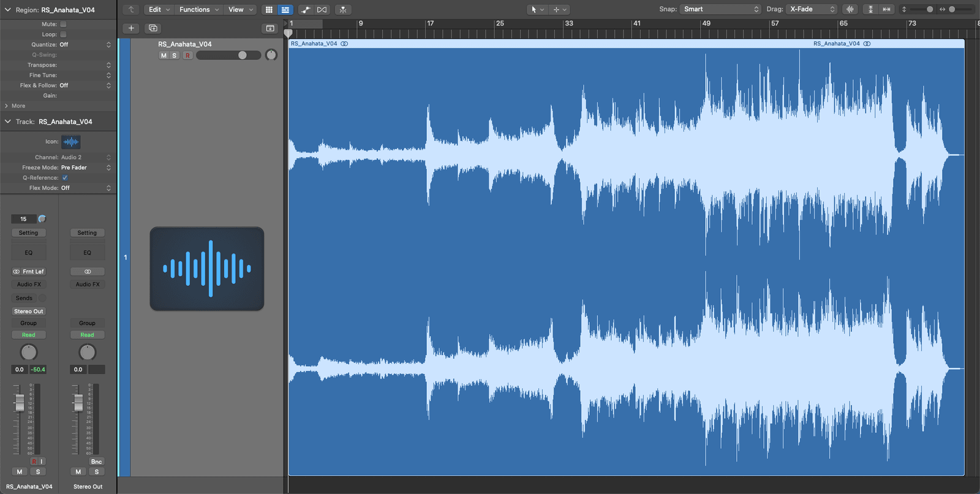Viewport: 980px width, 494px height.
Task: Adjust pan knob on RS_Anahata_V04 strip
Action: tap(29, 352)
